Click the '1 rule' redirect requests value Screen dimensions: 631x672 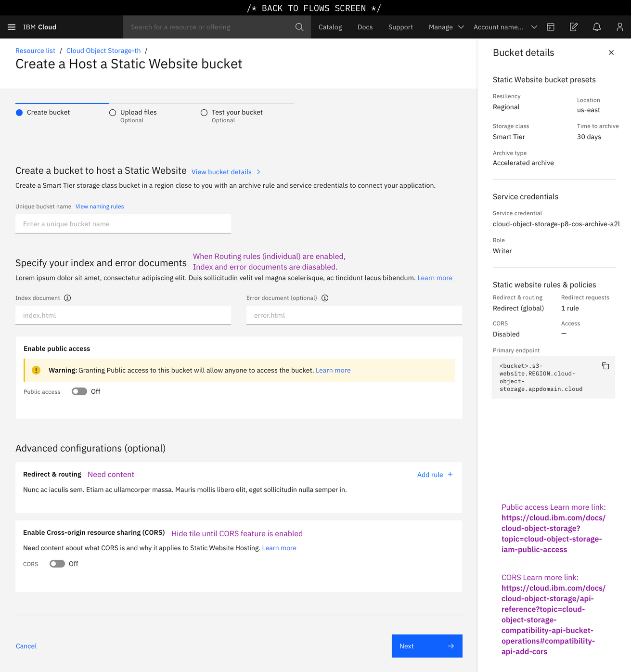570,308
